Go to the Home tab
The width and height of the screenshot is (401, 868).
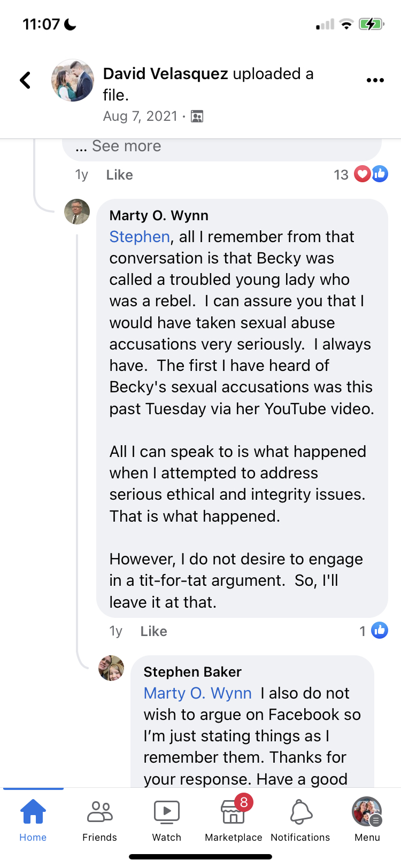click(x=33, y=819)
